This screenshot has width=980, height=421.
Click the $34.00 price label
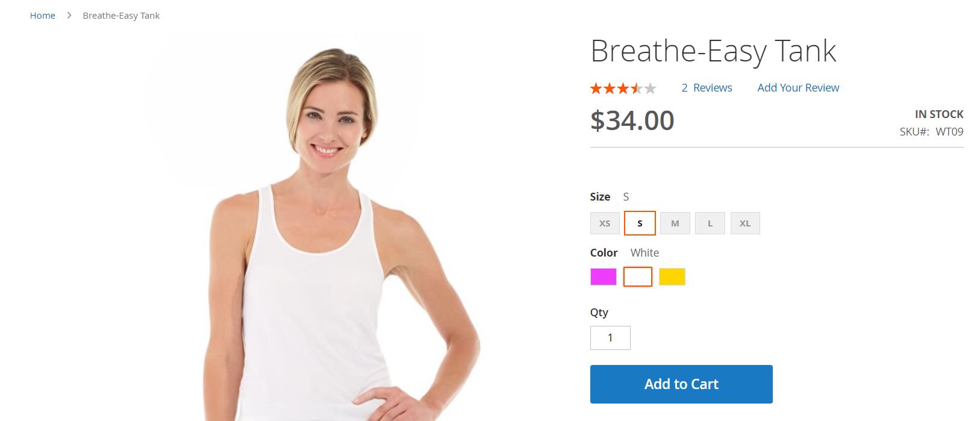click(x=632, y=120)
